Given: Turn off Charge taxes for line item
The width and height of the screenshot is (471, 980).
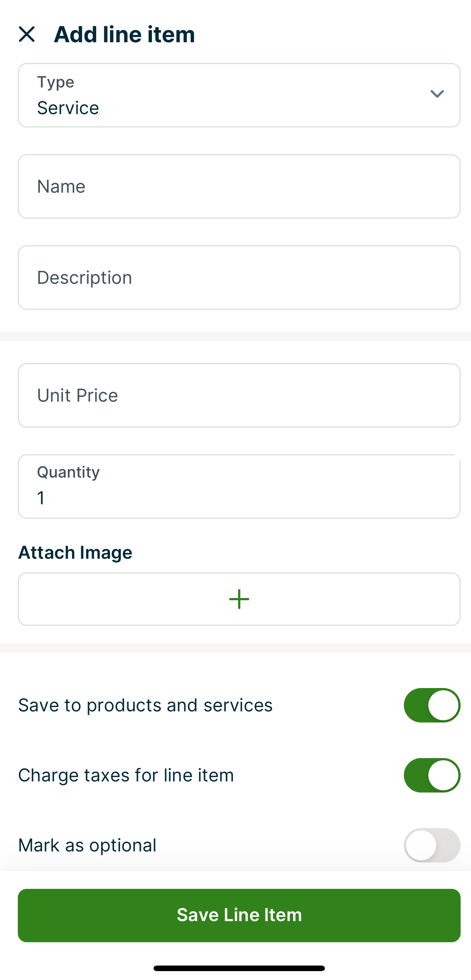Looking at the screenshot, I should click(x=432, y=775).
